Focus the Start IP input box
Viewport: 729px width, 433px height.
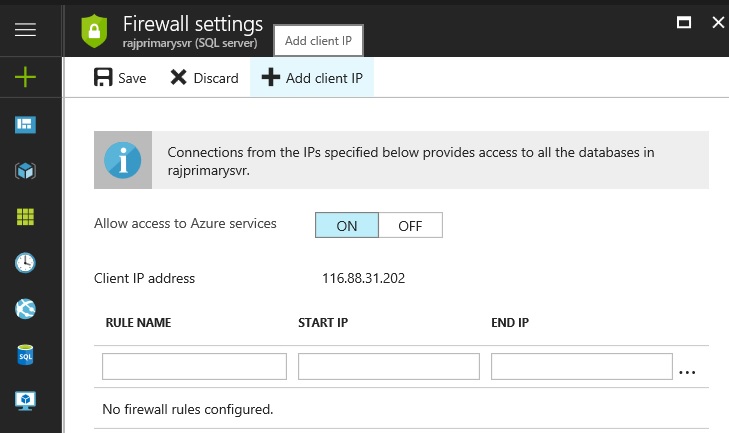click(x=390, y=367)
